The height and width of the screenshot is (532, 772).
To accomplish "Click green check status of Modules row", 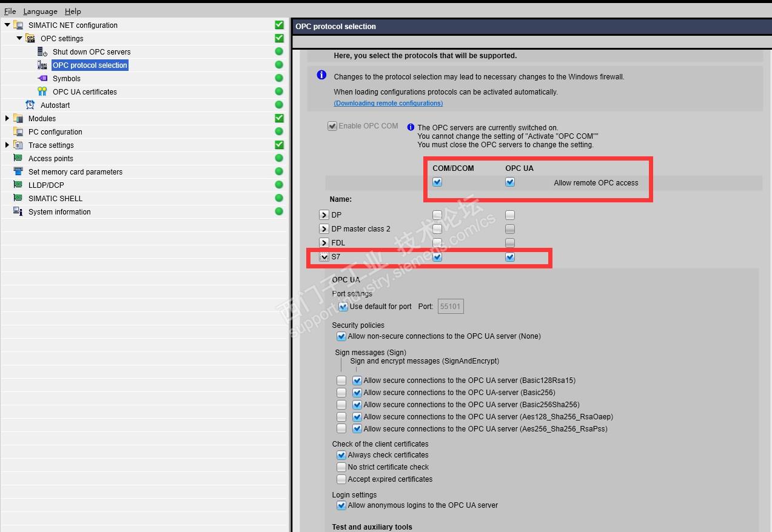I will click(x=279, y=118).
